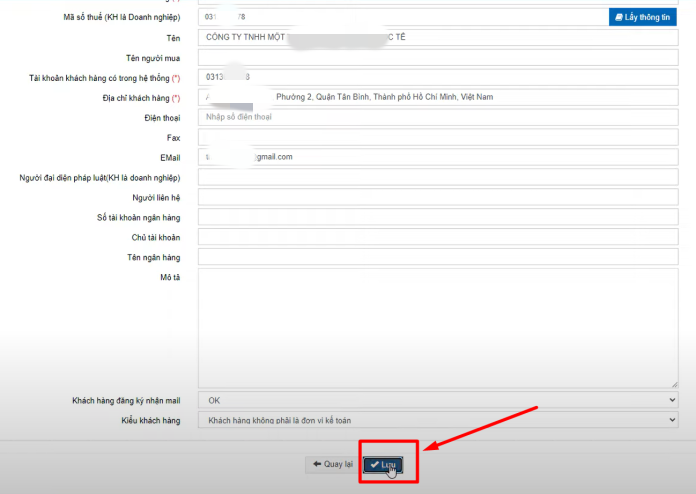Expand the Kiểu khách hàng dropdown

(x=438, y=421)
